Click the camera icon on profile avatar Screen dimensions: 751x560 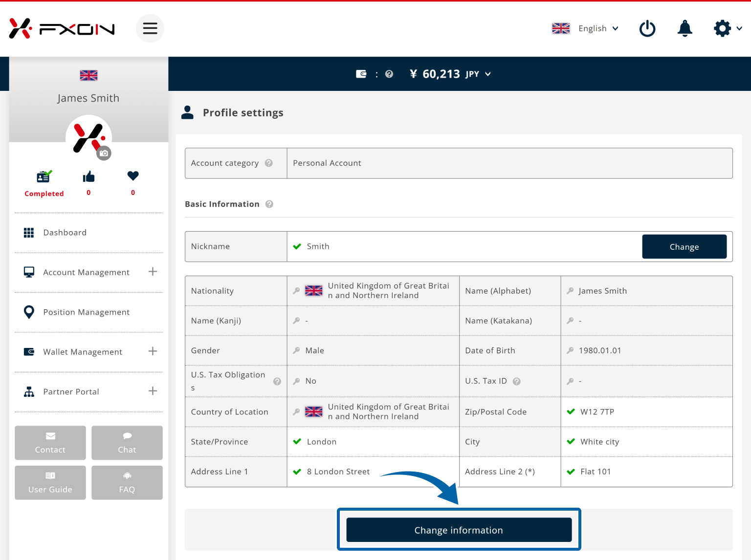pos(104,153)
